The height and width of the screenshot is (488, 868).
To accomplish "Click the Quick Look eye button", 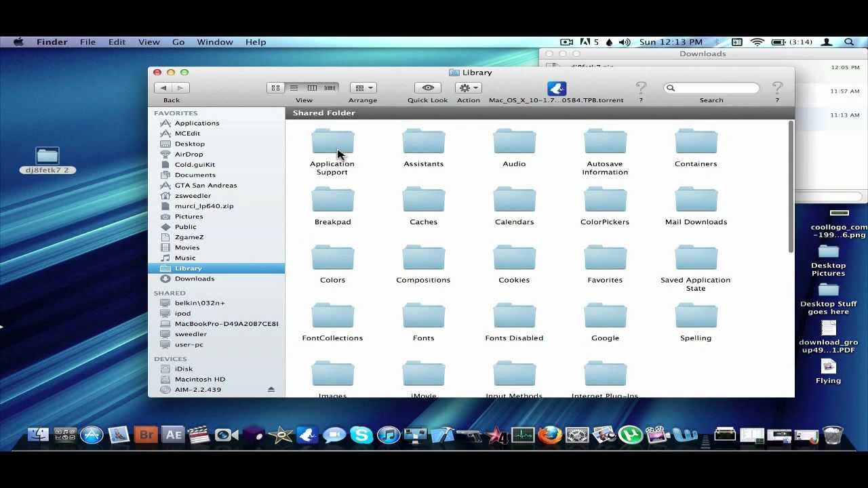I will [x=428, y=87].
